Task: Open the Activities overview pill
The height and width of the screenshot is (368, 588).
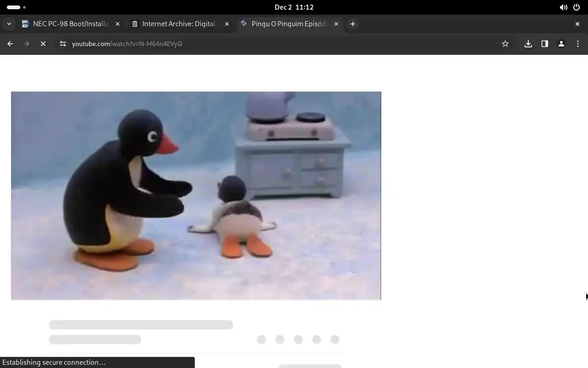Action: point(17,7)
